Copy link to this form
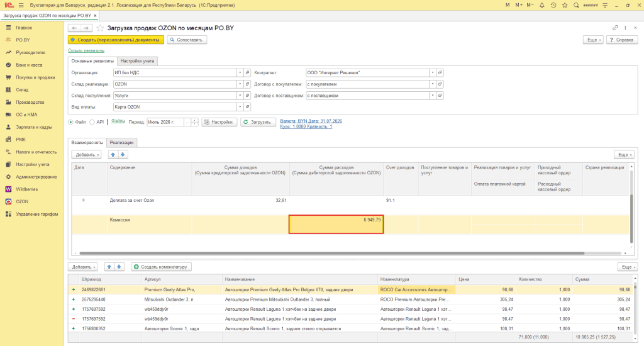 (615, 28)
